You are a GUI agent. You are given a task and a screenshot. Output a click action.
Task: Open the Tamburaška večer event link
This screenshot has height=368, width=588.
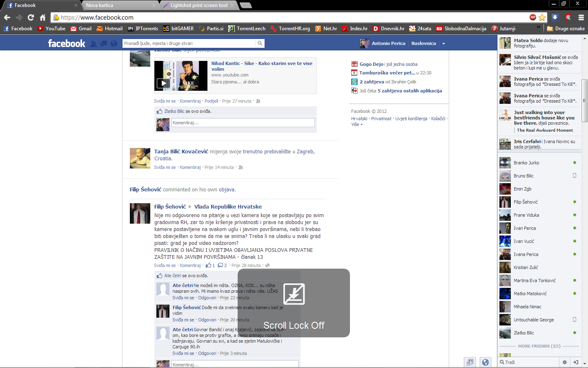(x=387, y=73)
